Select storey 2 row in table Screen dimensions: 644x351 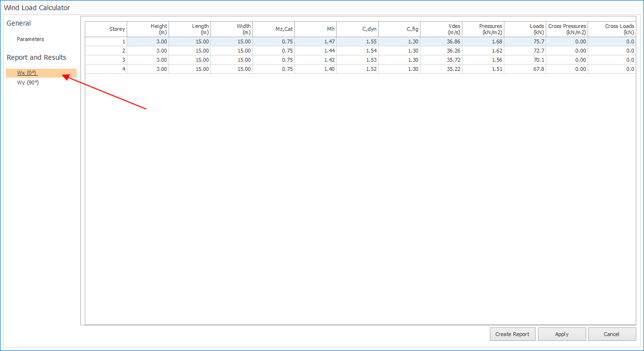coord(106,51)
